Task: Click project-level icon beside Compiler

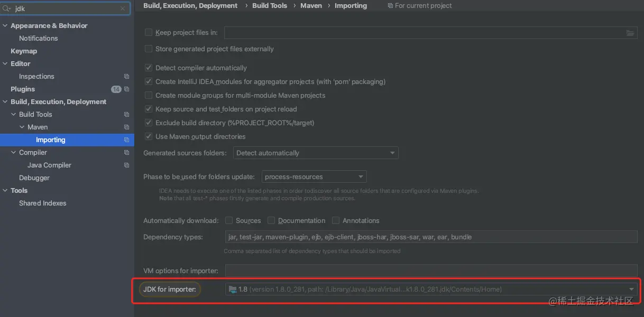Action: [x=126, y=153]
